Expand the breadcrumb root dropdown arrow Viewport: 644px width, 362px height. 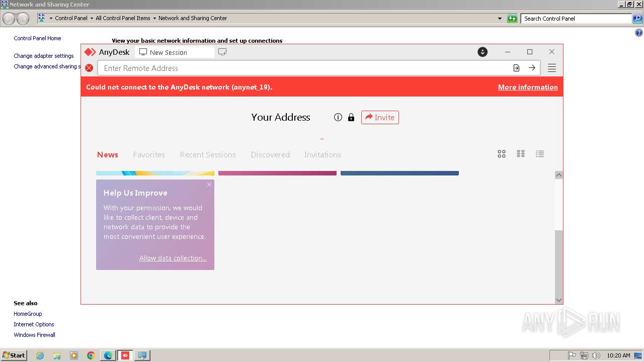point(51,18)
